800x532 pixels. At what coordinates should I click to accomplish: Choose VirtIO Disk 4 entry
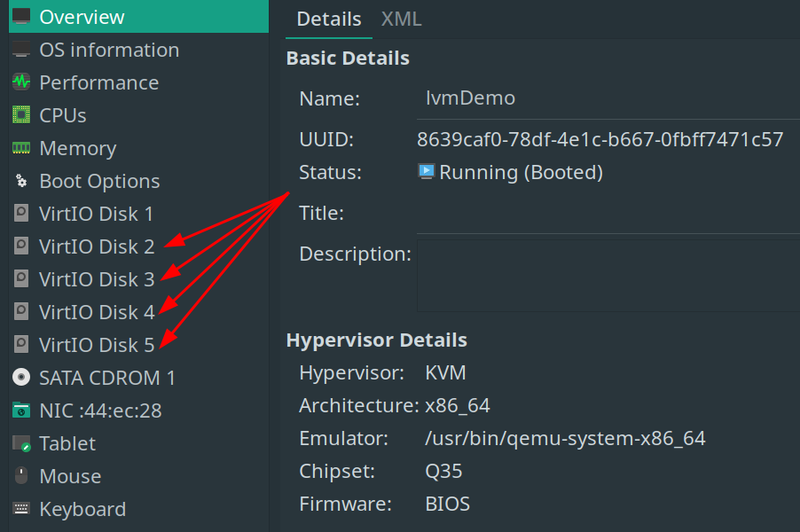point(96,312)
